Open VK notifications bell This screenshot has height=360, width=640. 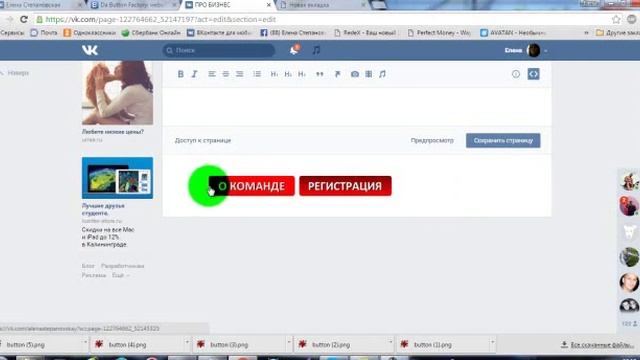(x=294, y=50)
